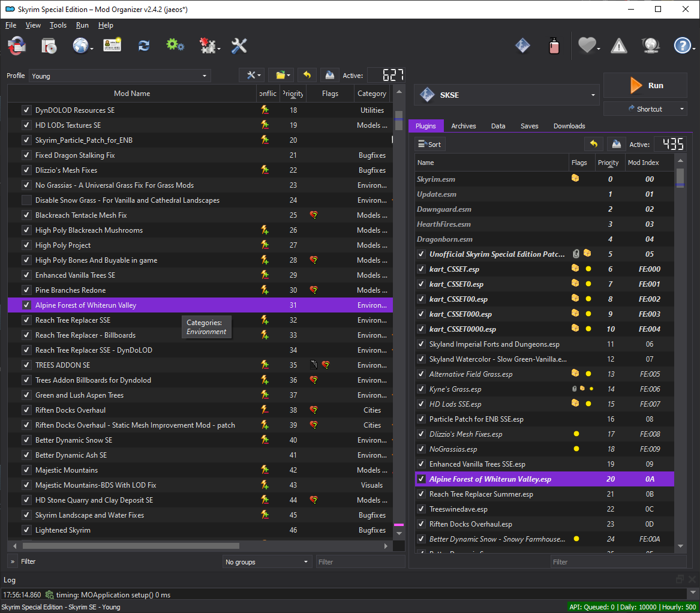Switch to the Saves tab
The image size is (700, 613).
(530, 126)
